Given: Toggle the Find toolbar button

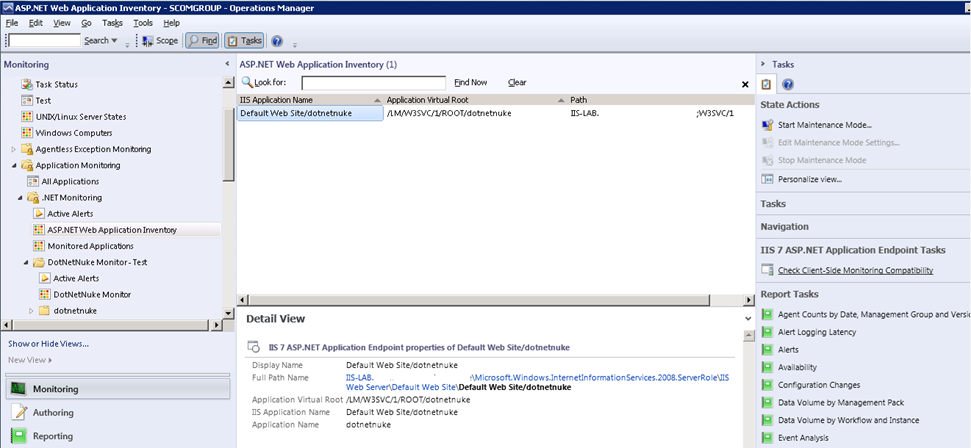Looking at the screenshot, I should point(202,41).
